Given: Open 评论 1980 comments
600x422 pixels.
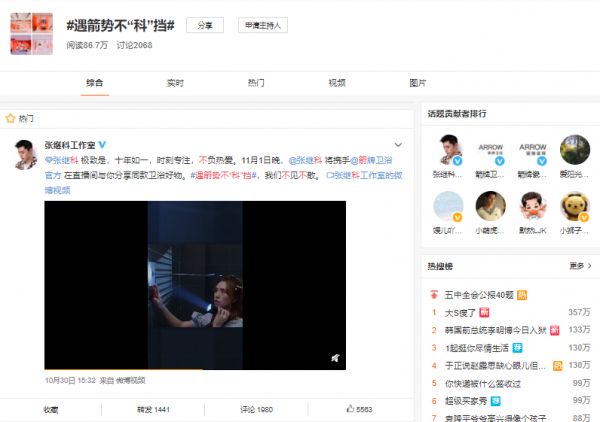Looking at the screenshot, I should [256, 409].
